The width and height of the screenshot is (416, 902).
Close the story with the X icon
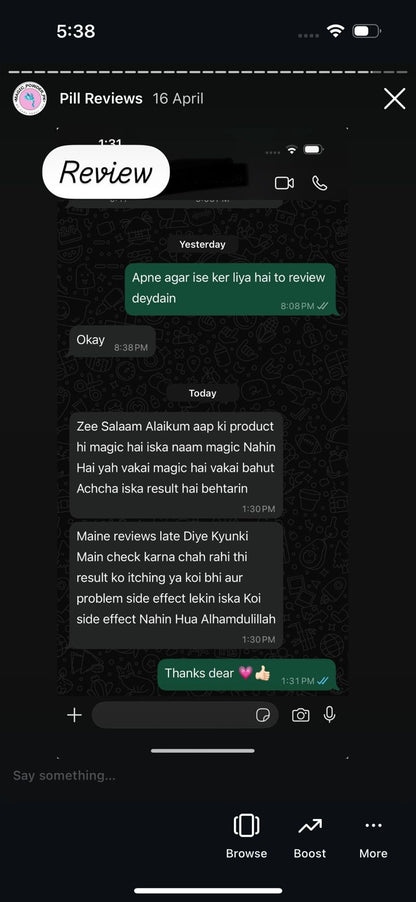[x=395, y=99]
